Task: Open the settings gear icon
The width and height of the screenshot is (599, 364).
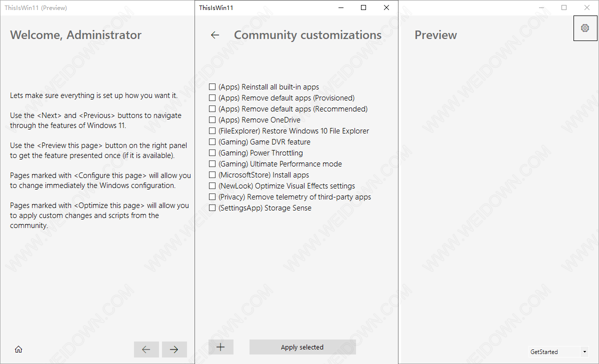Action: (585, 28)
